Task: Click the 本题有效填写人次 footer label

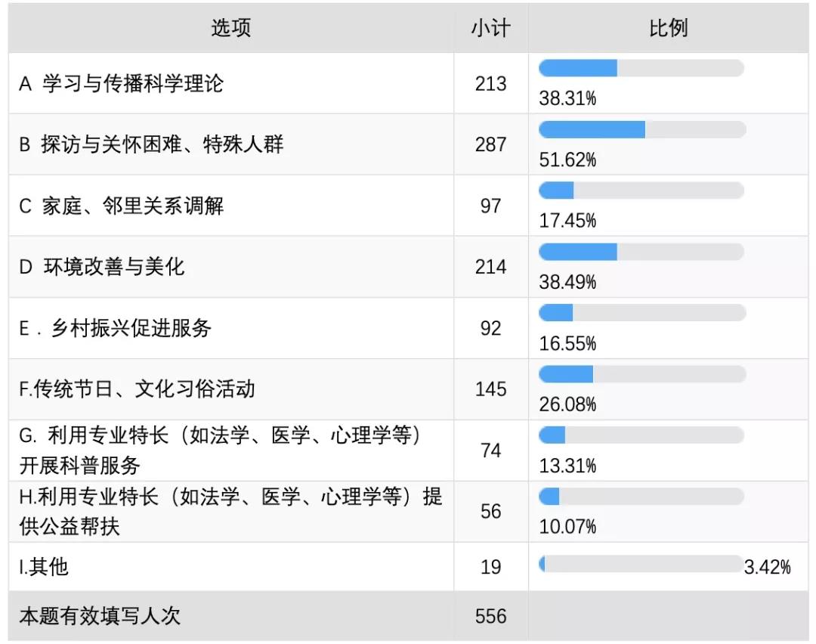Action: (100, 616)
